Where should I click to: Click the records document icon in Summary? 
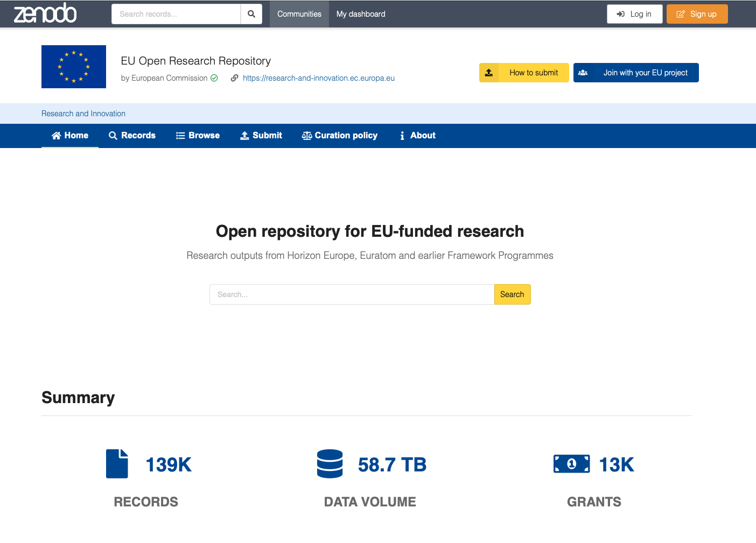pos(117,464)
